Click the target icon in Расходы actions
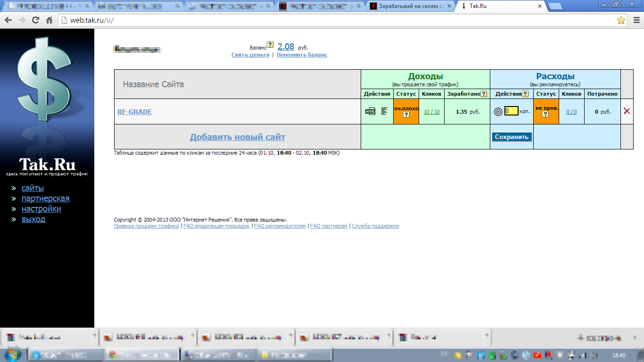 coord(498,112)
